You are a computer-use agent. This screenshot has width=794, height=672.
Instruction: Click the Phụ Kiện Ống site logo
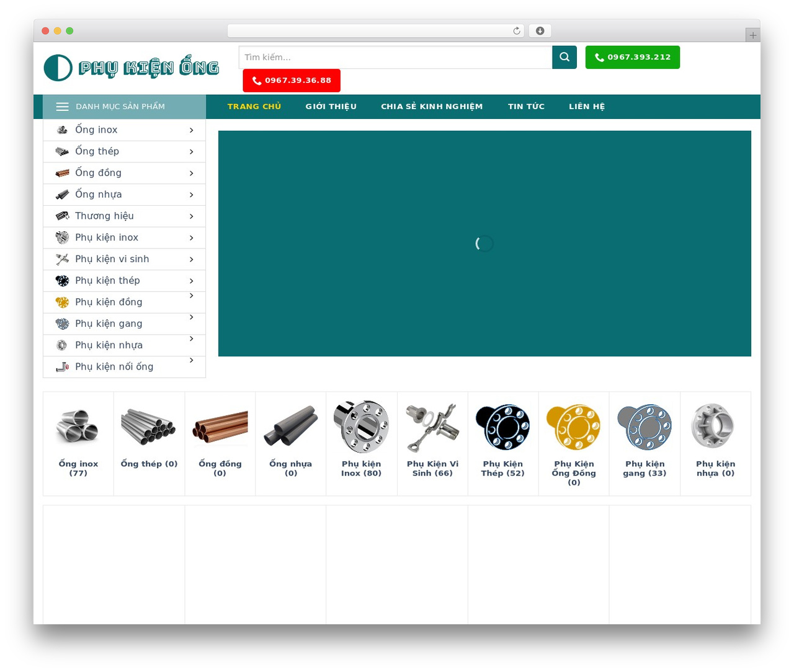coord(132,68)
